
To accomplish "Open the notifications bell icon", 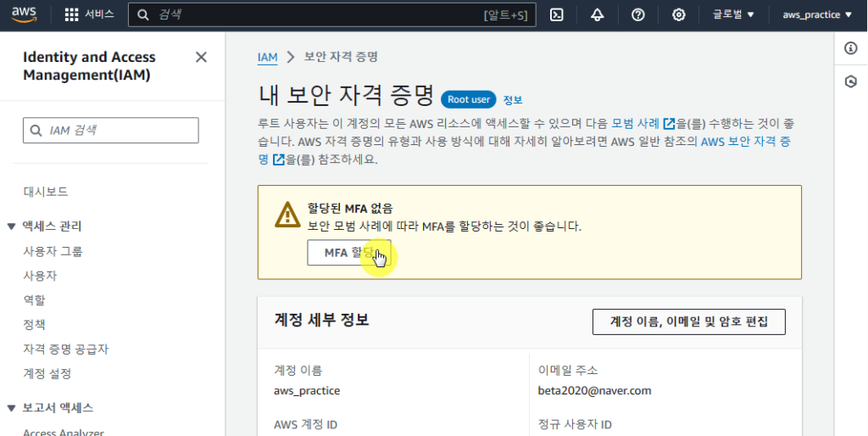I will [597, 15].
